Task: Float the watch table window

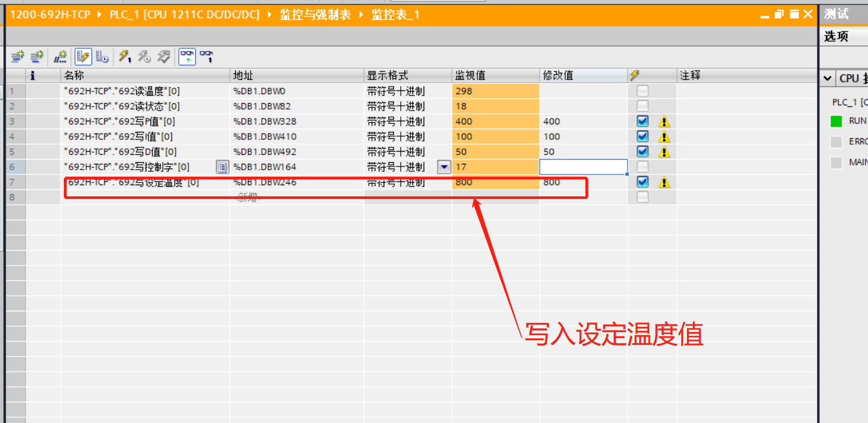Action: tap(779, 14)
